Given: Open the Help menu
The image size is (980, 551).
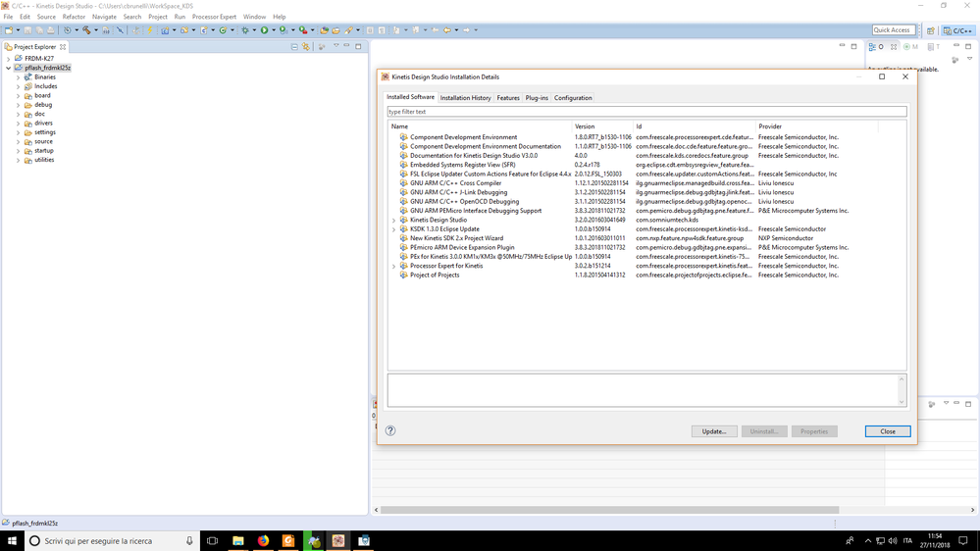Looking at the screenshot, I should [x=280, y=17].
